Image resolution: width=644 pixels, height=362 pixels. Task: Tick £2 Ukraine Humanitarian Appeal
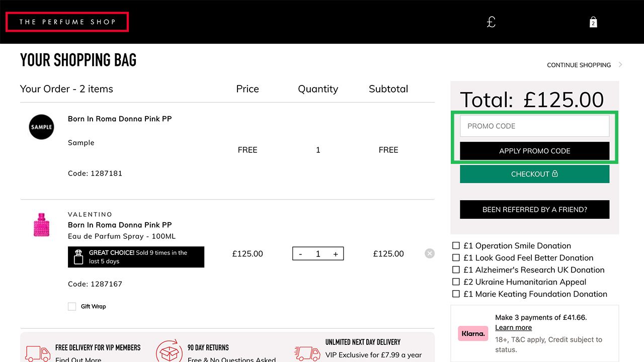click(456, 282)
